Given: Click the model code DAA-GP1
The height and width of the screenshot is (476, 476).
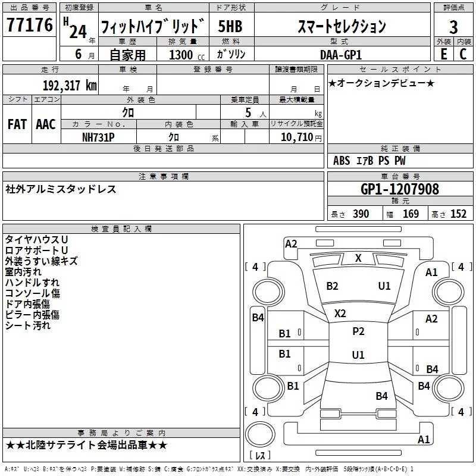Looking at the screenshot, I should click(x=341, y=55).
